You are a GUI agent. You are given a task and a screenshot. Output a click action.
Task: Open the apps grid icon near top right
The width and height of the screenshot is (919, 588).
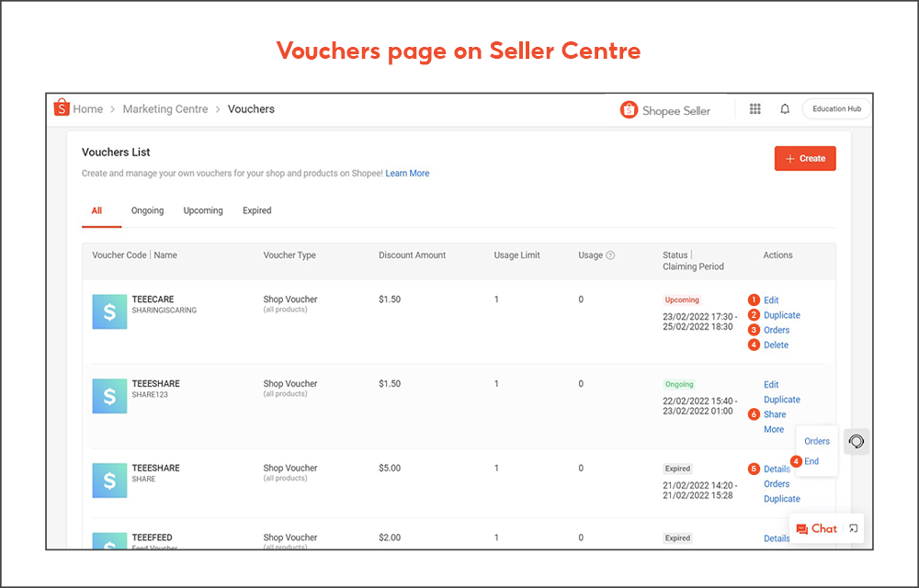coord(754,108)
